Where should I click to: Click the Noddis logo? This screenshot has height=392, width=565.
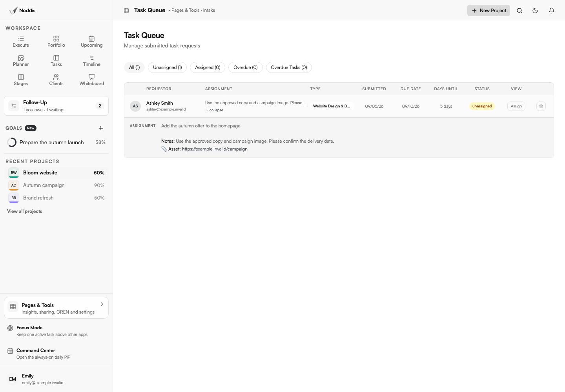click(x=22, y=11)
